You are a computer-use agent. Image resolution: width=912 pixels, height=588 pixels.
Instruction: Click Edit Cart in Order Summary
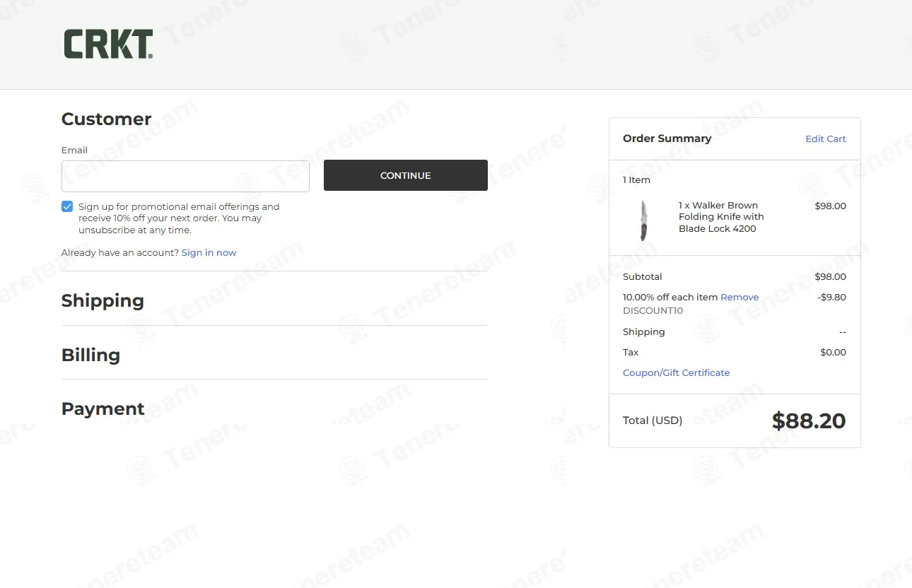click(x=826, y=139)
